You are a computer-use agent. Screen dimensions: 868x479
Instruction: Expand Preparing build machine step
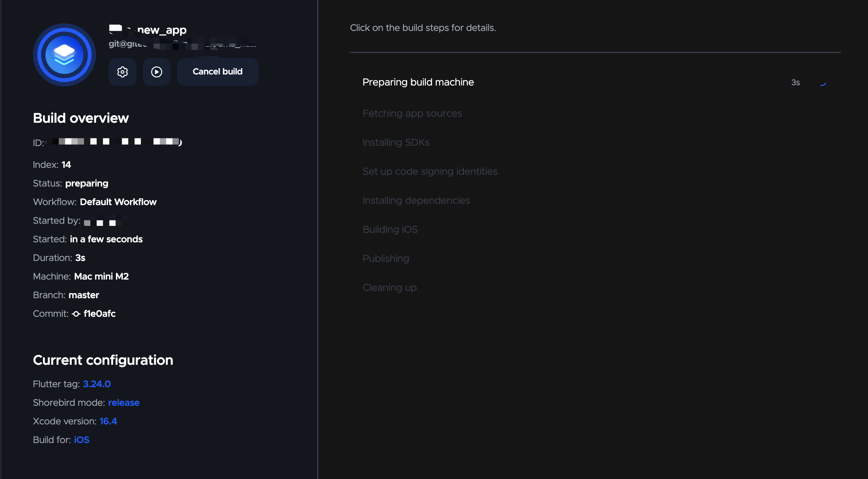click(418, 82)
